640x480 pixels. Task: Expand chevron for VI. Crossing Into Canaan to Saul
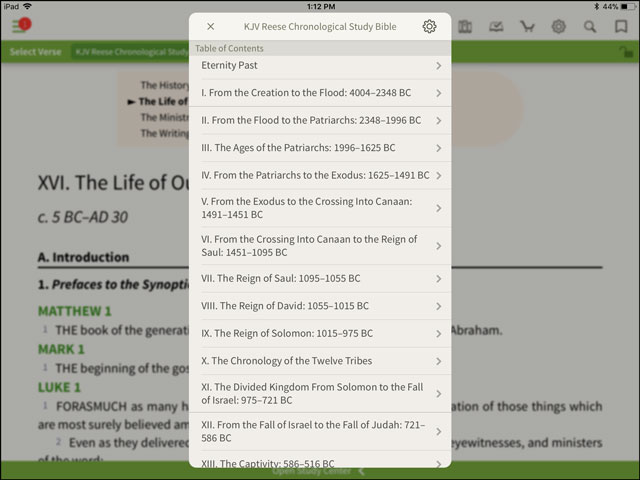pos(438,246)
